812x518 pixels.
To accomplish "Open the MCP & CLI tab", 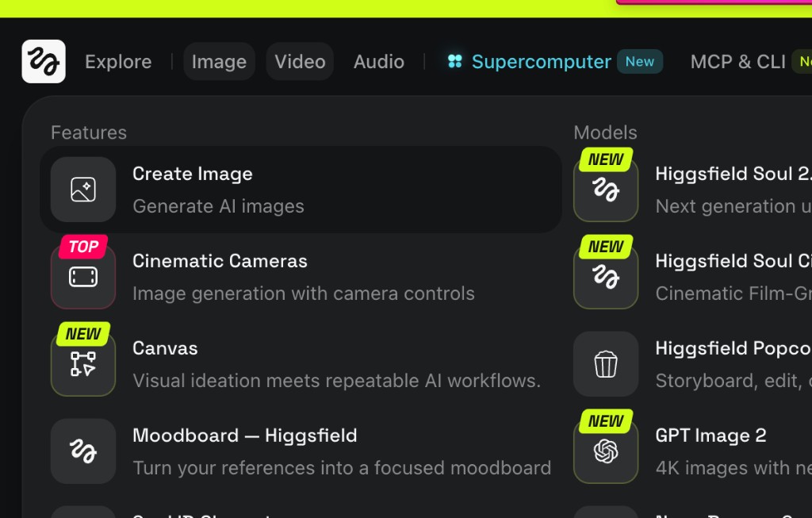I will tap(738, 62).
